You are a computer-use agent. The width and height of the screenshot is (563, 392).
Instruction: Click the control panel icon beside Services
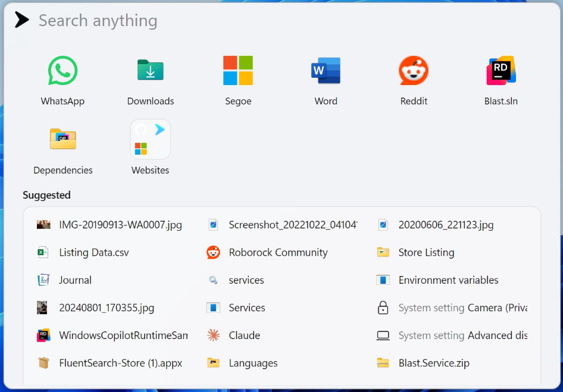pyautogui.click(x=213, y=308)
